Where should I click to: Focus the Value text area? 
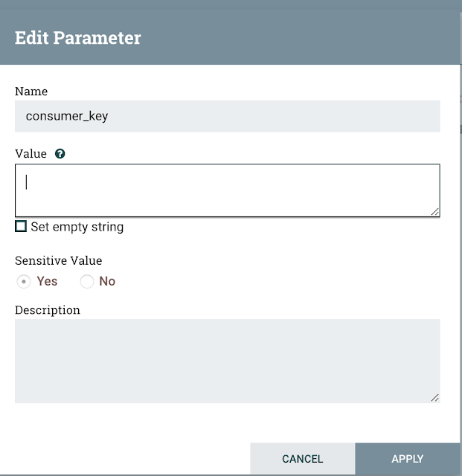pos(228,190)
